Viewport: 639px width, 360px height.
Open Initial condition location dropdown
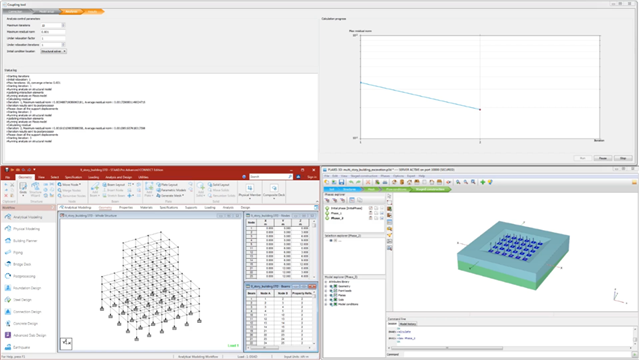(x=53, y=51)
